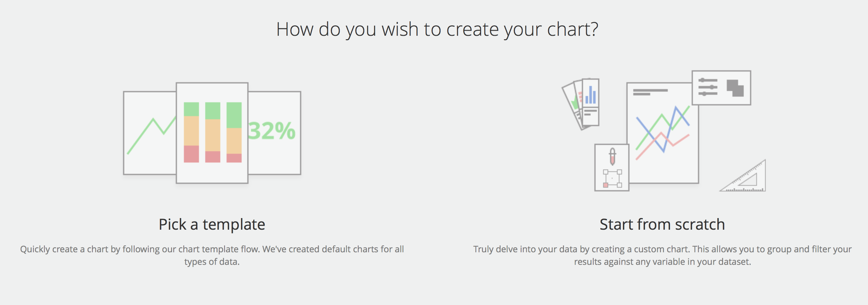The image size is (868, 305).
Task: Choose the Start from scratch heading
Action: pos(662,224)
